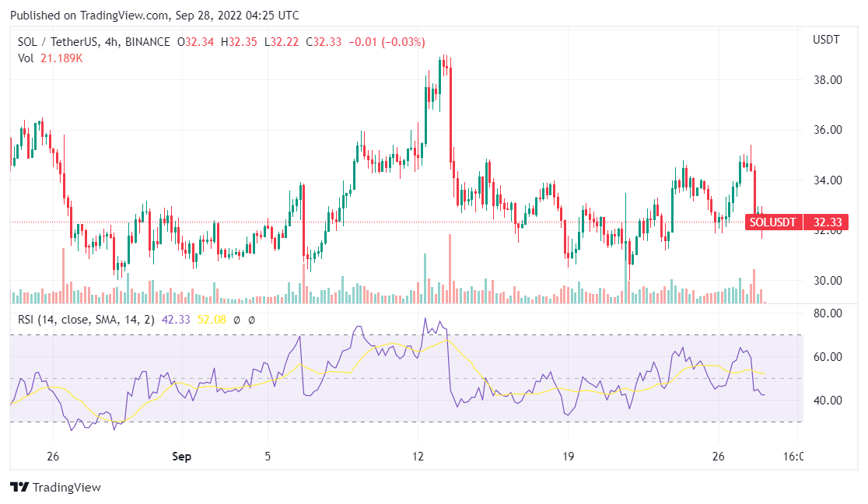This screenshot has width=868, height=504.
Task: Click the red SOLUSDT price line label
Action: [x=772, y=222]
